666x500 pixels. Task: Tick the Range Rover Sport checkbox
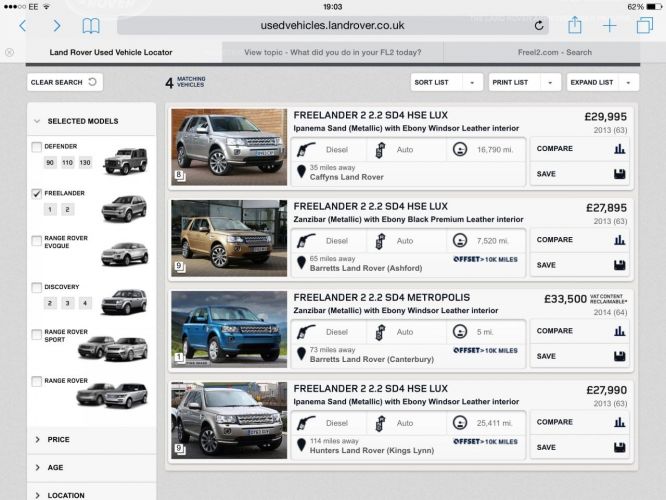point(37,335)
